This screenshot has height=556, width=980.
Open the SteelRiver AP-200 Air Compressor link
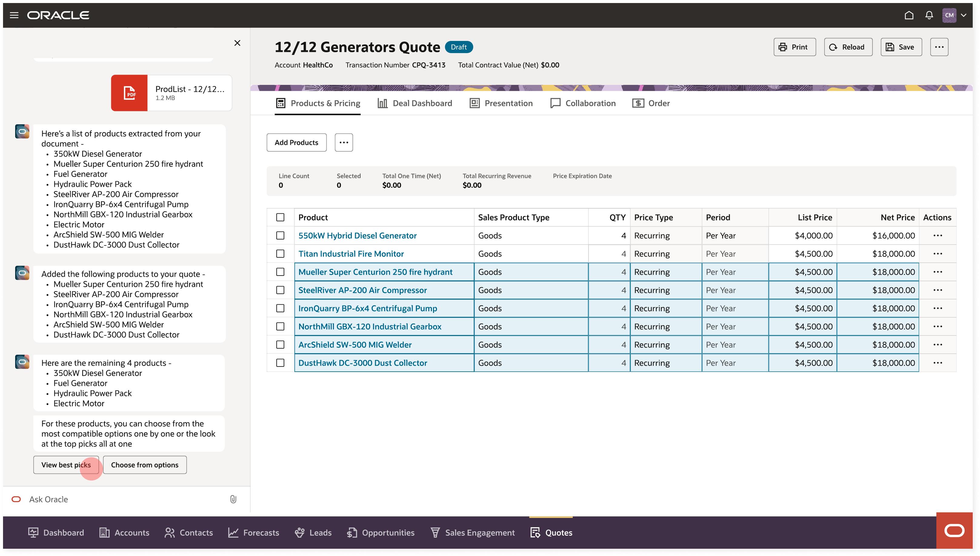[362, 290]
